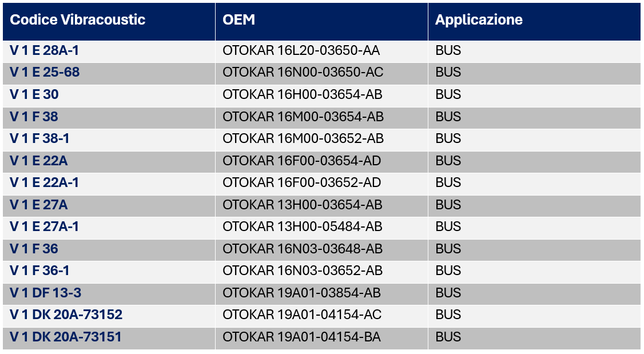
Task: Select the V 1 E 30 code
Action: coord(34,94)
